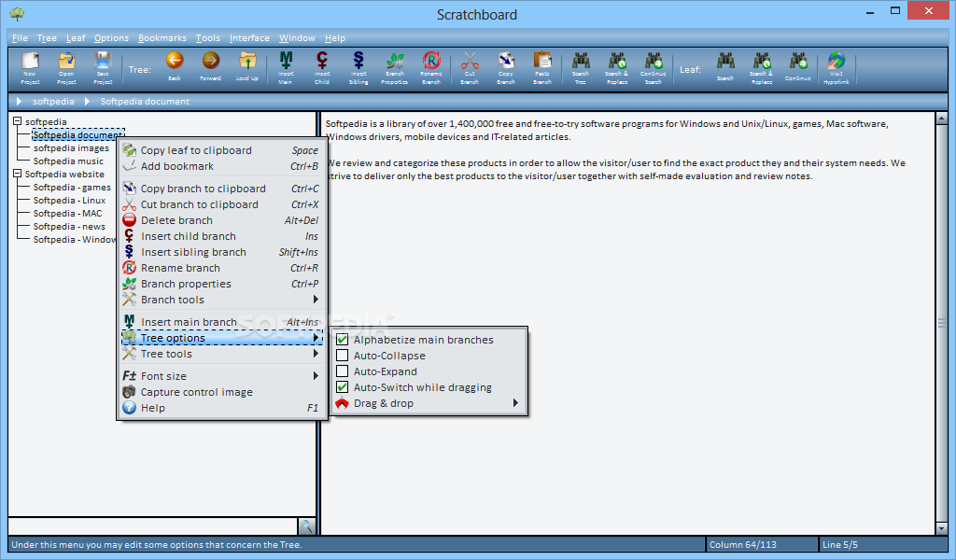Open the Font size submenu
This screenshot has width=956, height=560.
tap(221, 376)
